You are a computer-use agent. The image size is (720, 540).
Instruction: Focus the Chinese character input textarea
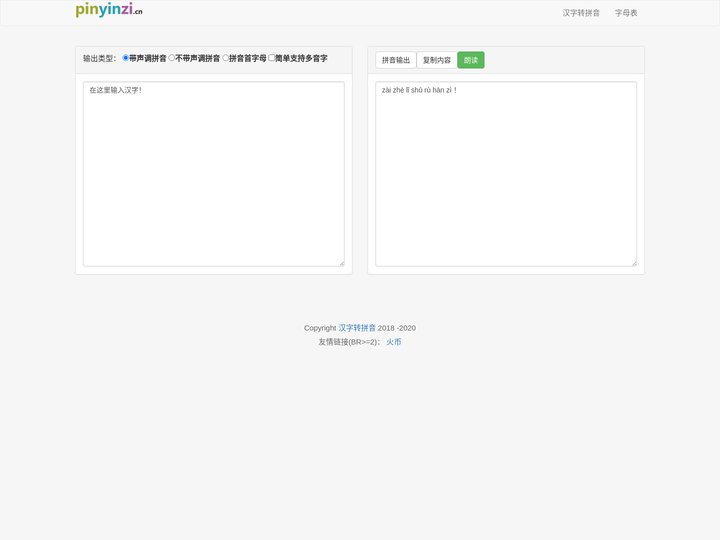pyautogui.click(x=214, y=174)
